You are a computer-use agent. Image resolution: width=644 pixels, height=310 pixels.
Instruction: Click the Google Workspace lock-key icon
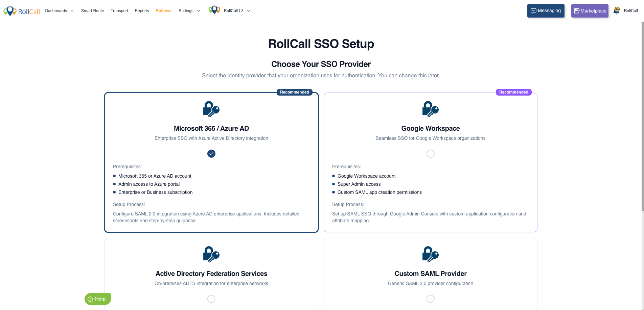(x=430, y=109)
